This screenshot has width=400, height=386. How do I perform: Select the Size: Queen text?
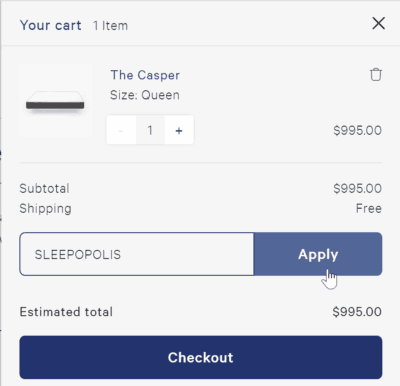click(x=145, y=95)
